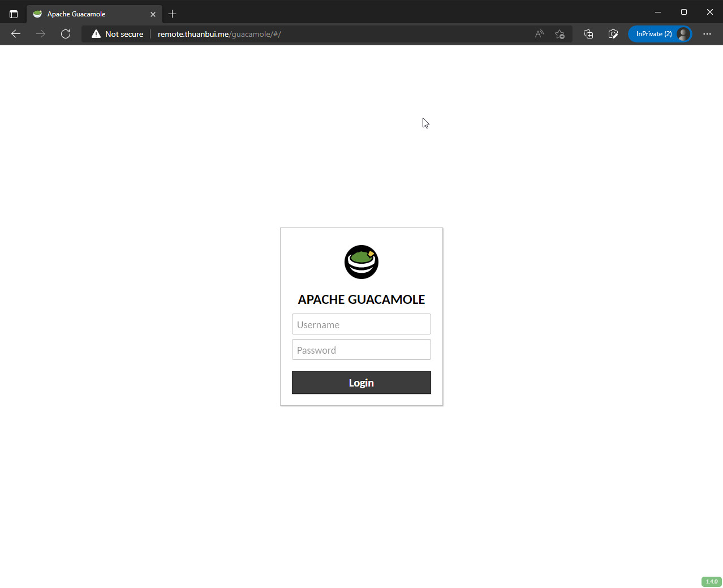Reload the page with the Refresh icon
723x588 pixels.
pyautogui.click(x=66, y=34)
